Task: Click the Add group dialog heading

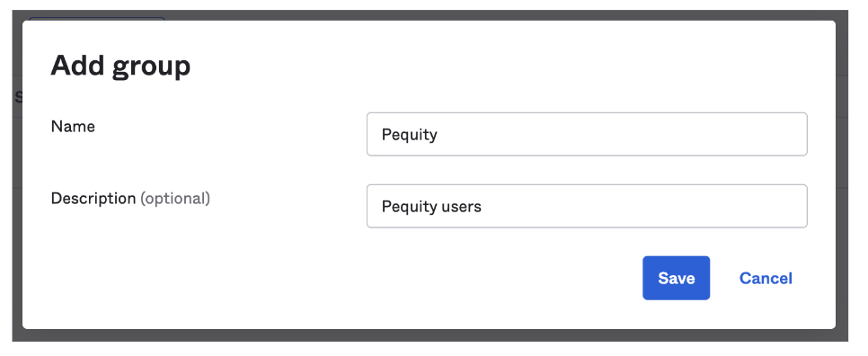Action: click(x=120, y=66)
